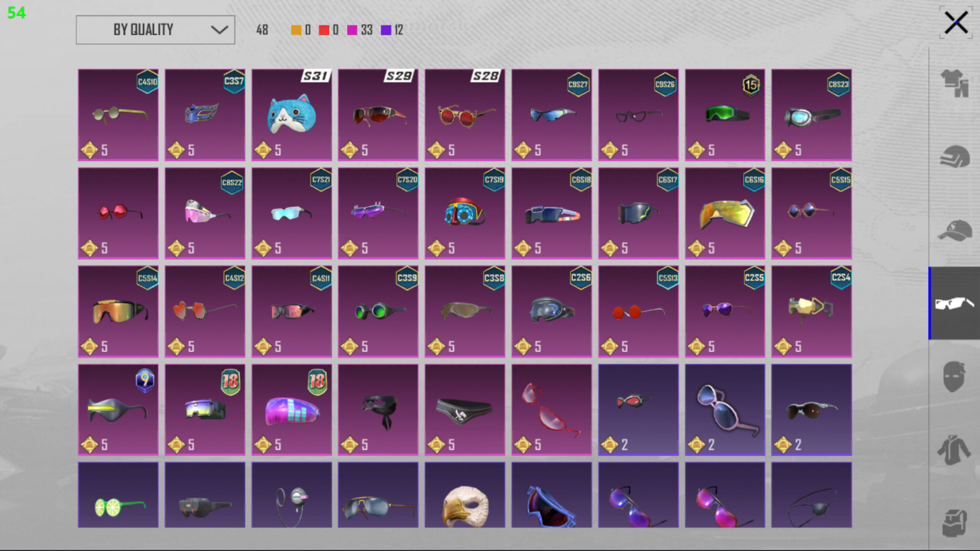Viewport: 980px width, 551px height.
Task: Open the cap headwear category
Action: 954,230
